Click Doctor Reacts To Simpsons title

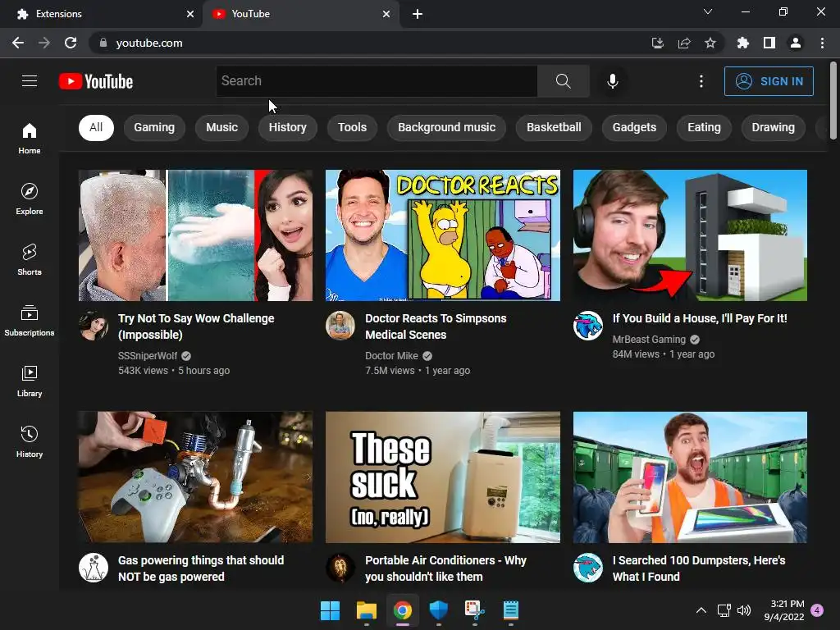436,326
